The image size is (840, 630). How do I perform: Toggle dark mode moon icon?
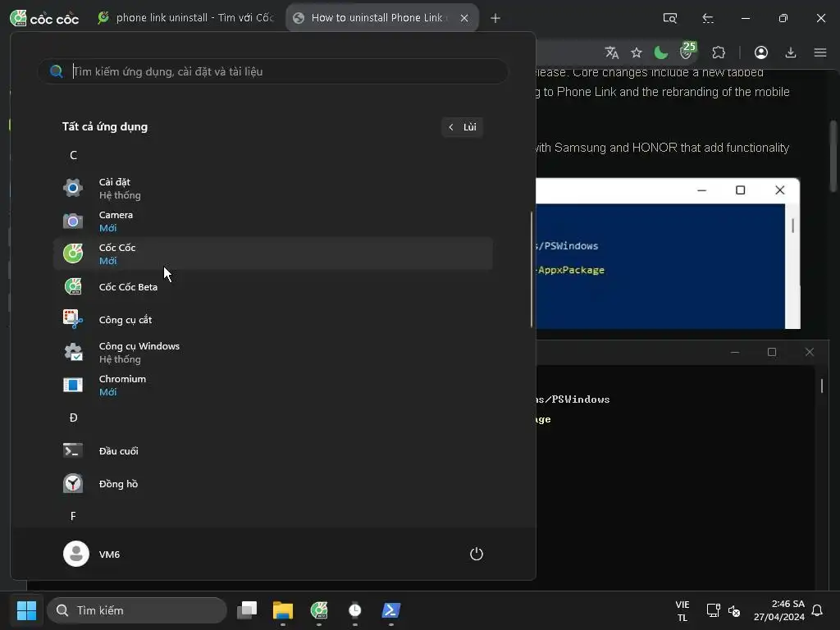[x=660, y=52]
